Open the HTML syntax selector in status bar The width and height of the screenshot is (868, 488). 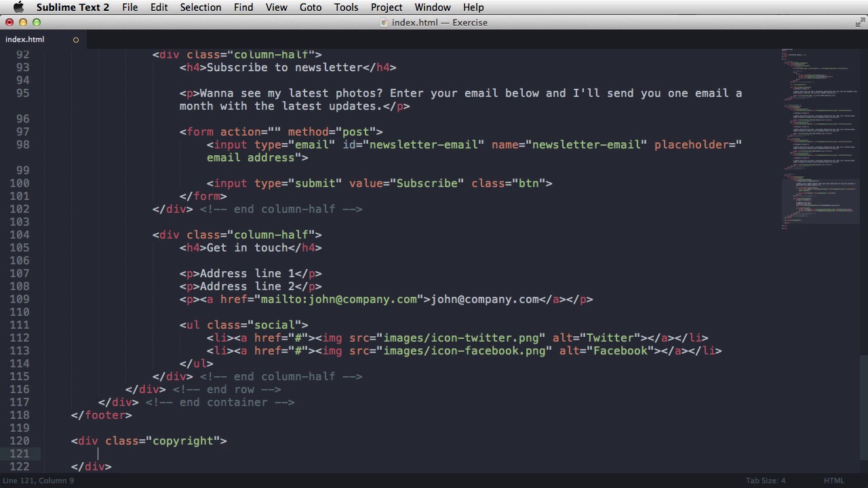tap(834, 481)
